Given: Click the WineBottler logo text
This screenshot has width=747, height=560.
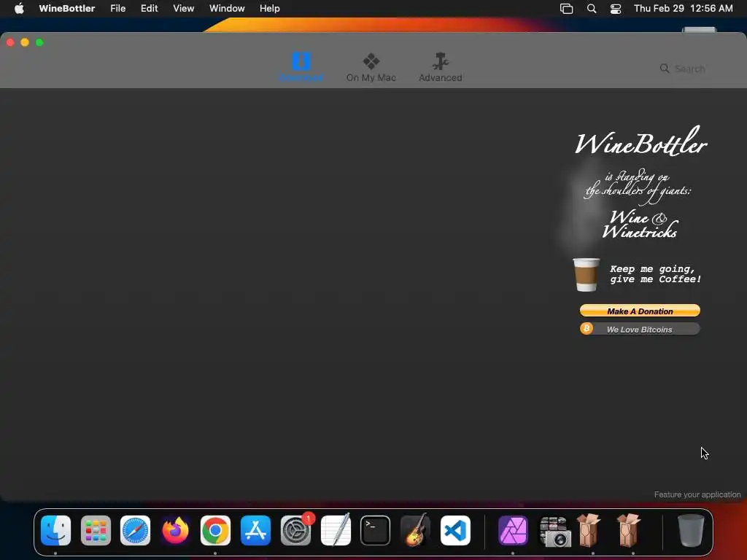Looking at the screenshot, I should pos(640,141).
